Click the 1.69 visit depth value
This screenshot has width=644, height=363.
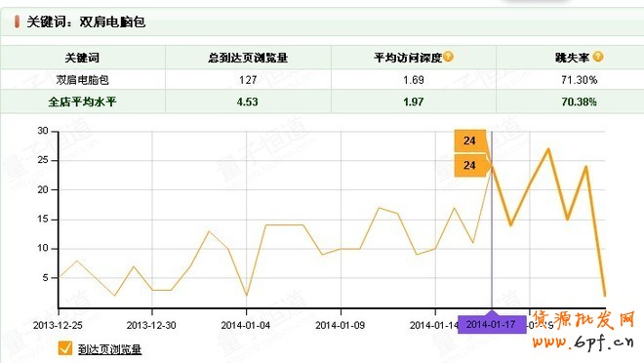pos(414,80)
